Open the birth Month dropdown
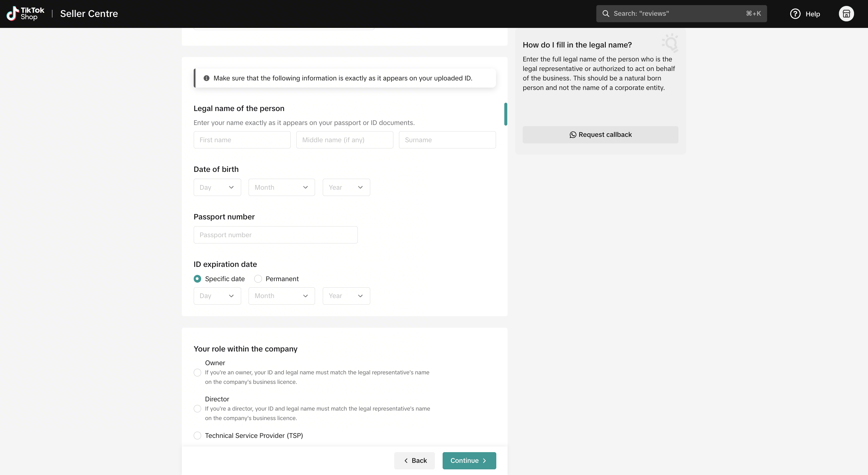 point(282,187)
